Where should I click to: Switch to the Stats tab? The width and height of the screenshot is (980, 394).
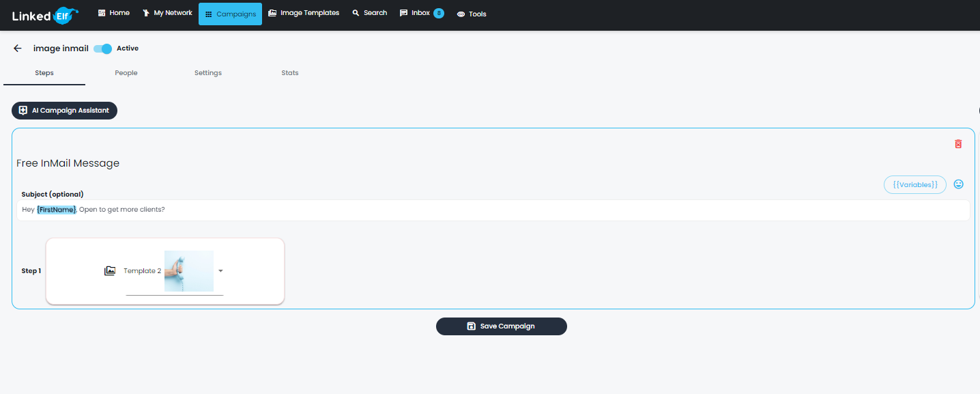tap(290, 73)
